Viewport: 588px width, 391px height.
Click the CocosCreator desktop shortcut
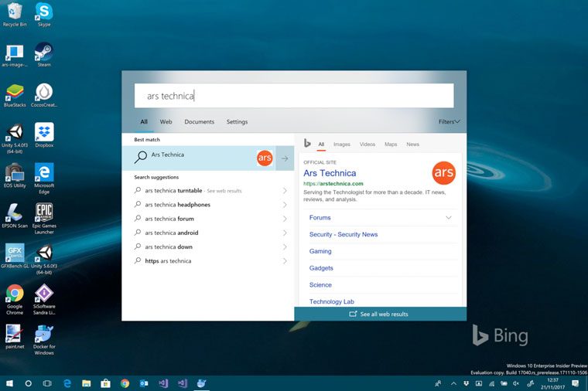[44, 95]
